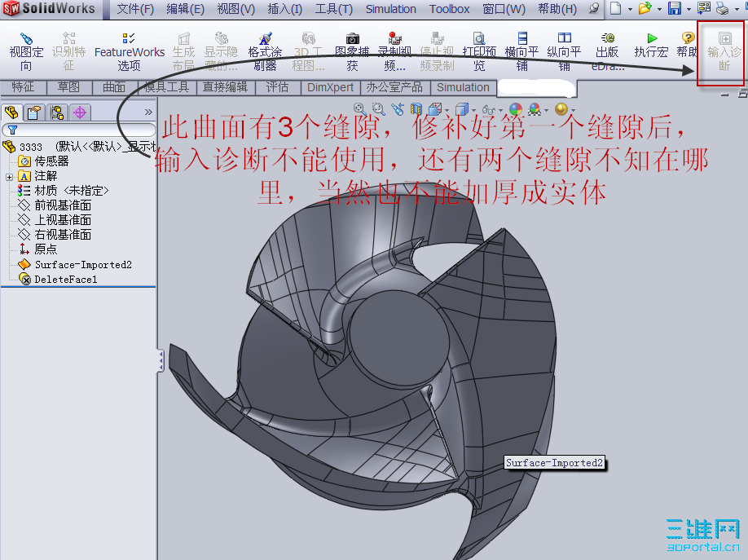This screenshot has height=560, width=748.
Task: Open the PropertyManager panel tab
Action: coord(34,112)
